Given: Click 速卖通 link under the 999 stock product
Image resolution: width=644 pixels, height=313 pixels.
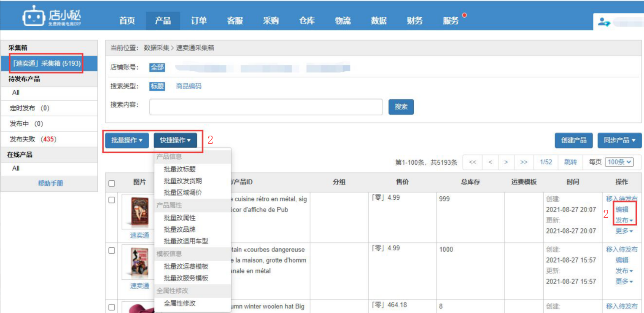Looking at the screenshot, I should tap(140, 235).
